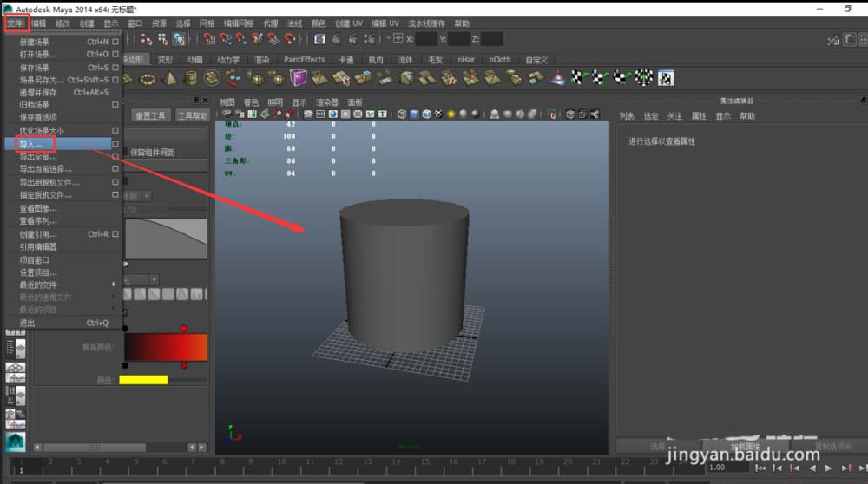Click the wireframe cube icon in viewport toolbar
This screenshot has height=484, width=868.
[401, 114]
